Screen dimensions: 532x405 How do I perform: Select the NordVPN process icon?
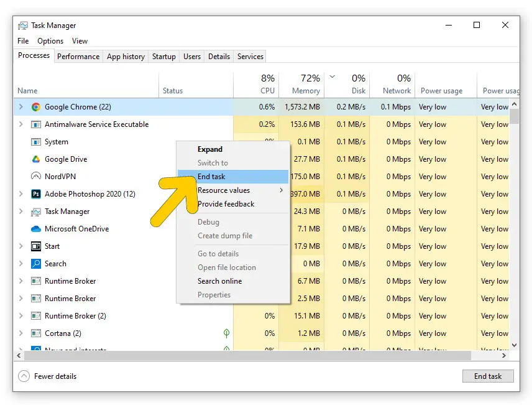[x=36, y=177]
